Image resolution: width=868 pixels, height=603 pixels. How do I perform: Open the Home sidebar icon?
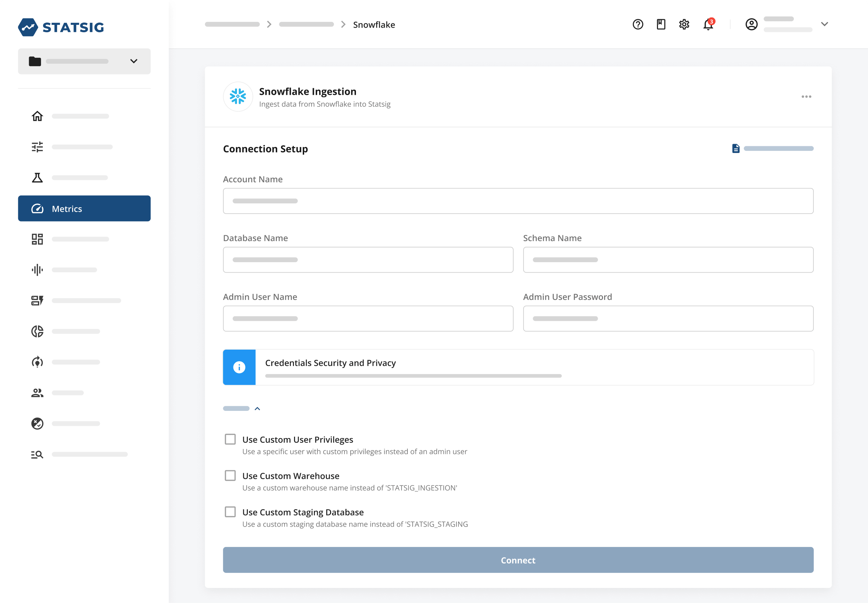37,117
